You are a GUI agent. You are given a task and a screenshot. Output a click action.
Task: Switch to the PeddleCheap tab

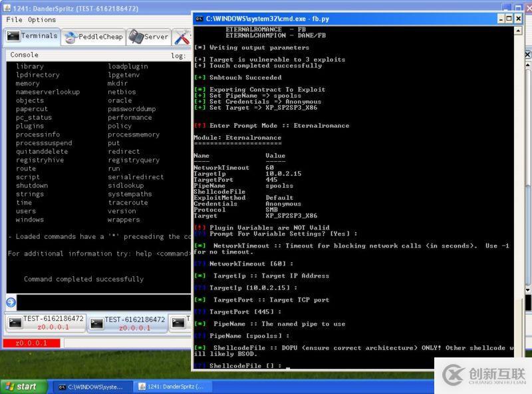tap(94, 37)
